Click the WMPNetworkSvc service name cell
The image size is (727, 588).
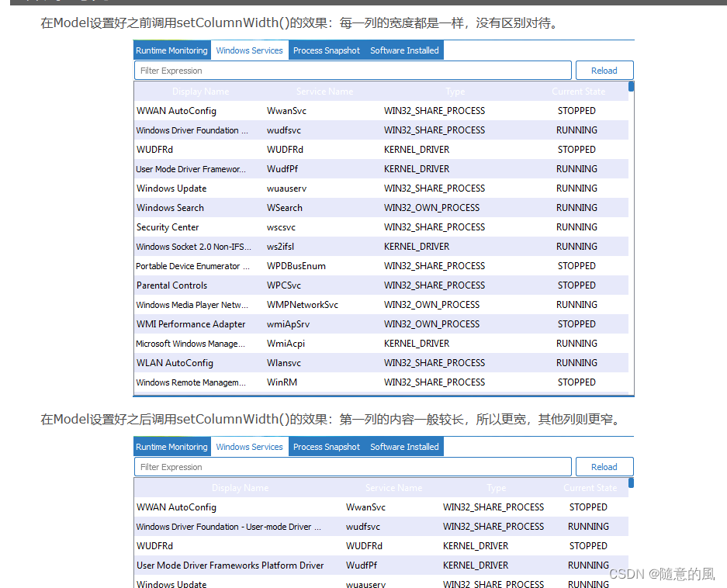(303, 305)
